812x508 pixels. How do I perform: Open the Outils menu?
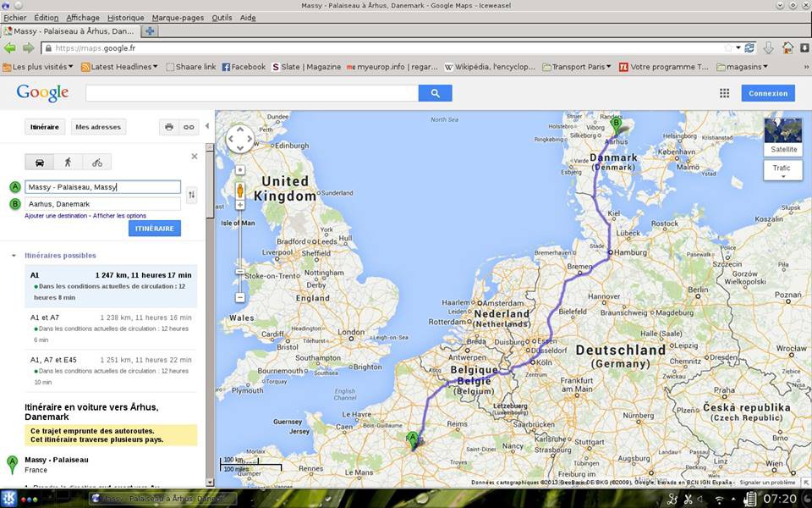222,18
